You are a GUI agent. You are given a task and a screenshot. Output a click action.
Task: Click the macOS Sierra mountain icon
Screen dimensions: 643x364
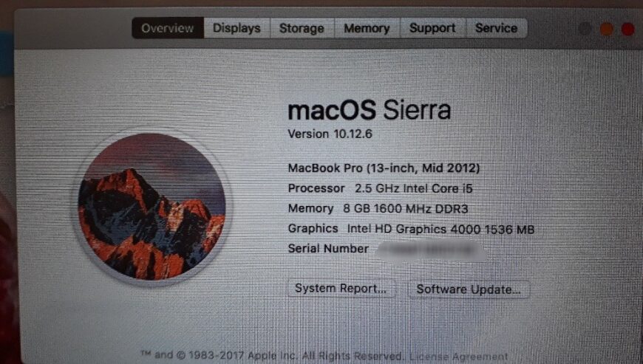152,206
